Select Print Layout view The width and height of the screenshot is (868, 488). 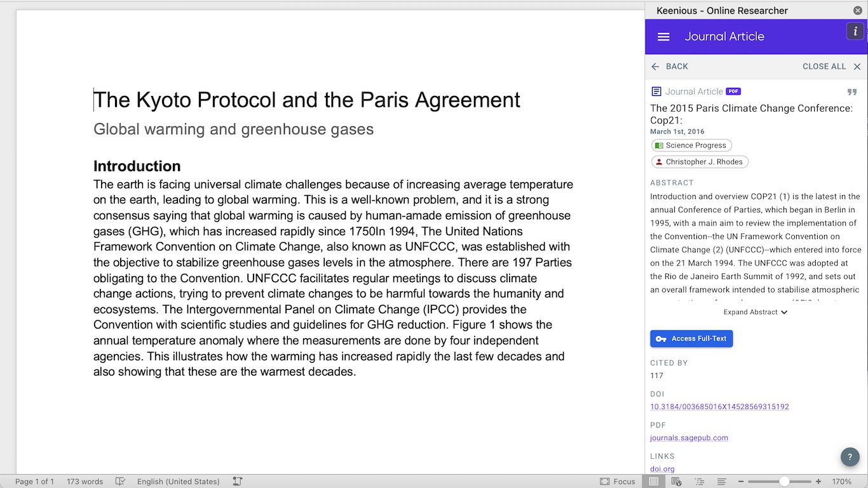(653, 482)
